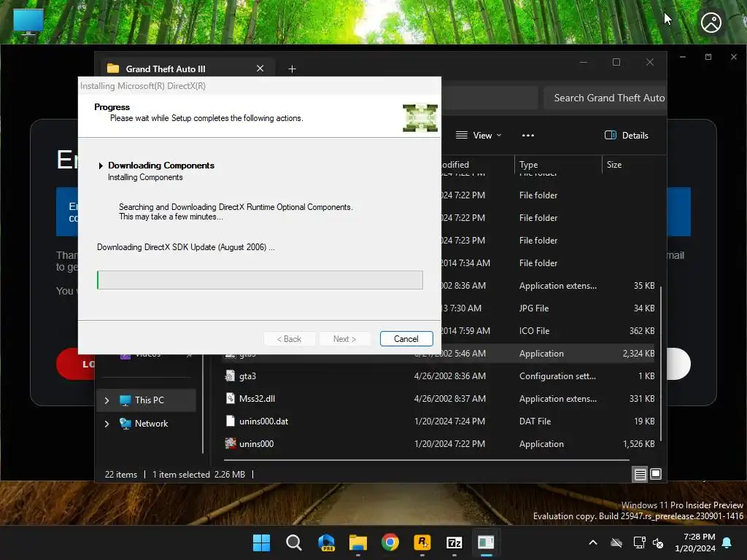
Task: Expand the Network tree node
Action: pos(107,424)
